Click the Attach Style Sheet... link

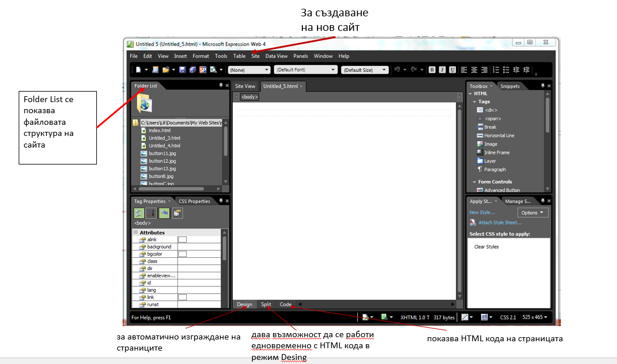click(500, 222)
